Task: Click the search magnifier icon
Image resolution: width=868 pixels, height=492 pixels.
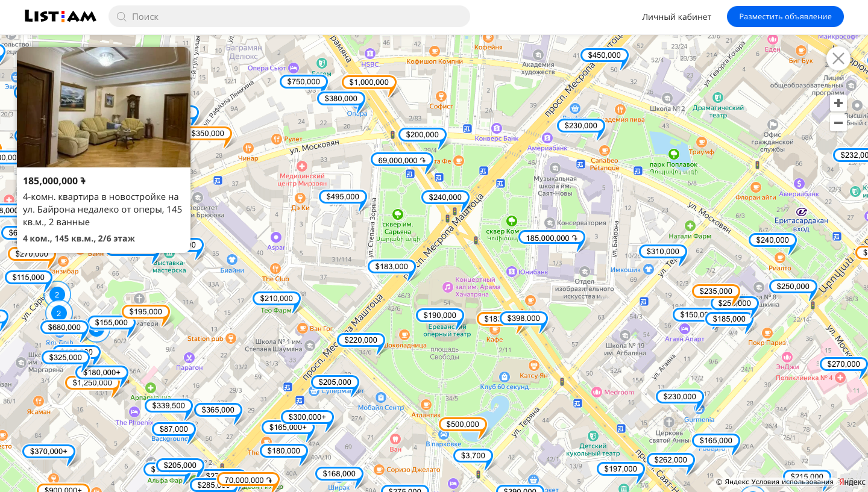Action: (121, 17)
